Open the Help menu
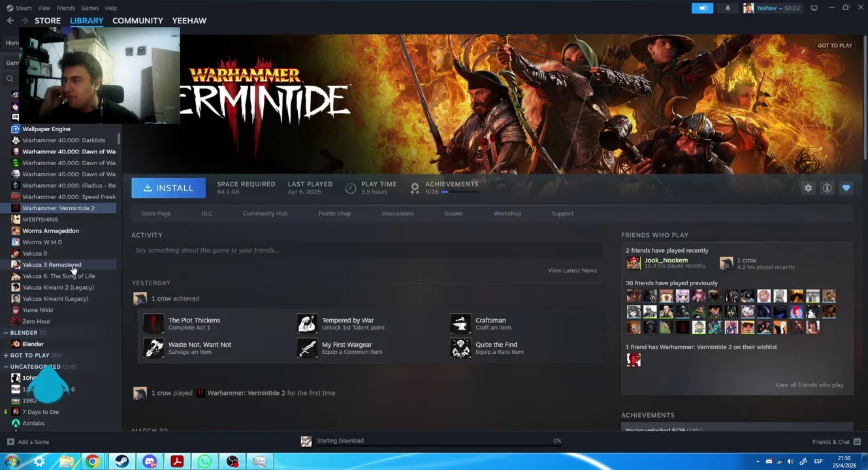 click(x=111, y=8)
